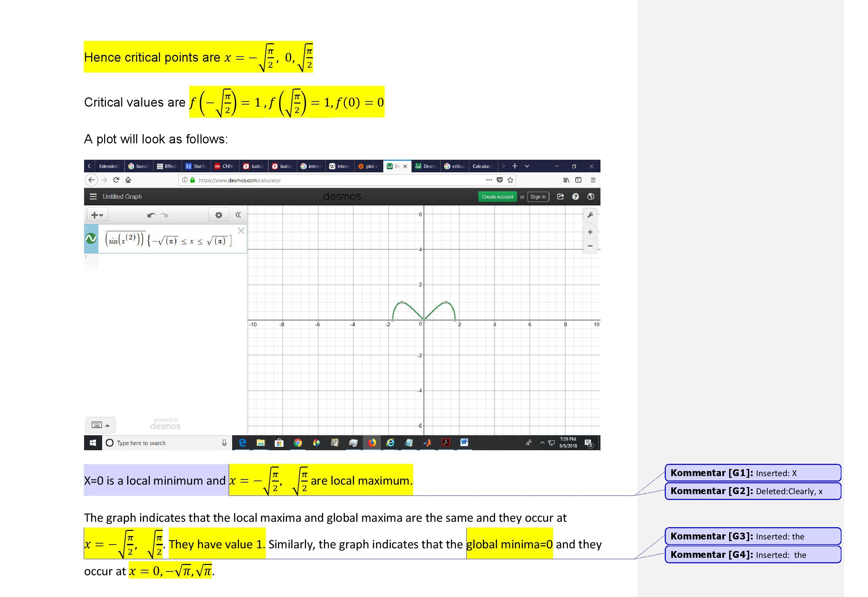Close the active Desmos tab
This screenshot has width=868, height=597.
(405, 166)
